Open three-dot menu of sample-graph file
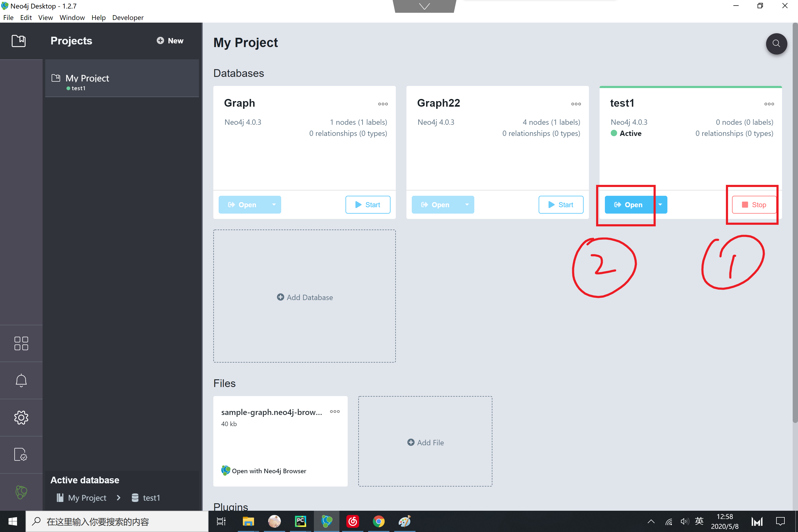798x532 pixels. (x=335, y=412)
